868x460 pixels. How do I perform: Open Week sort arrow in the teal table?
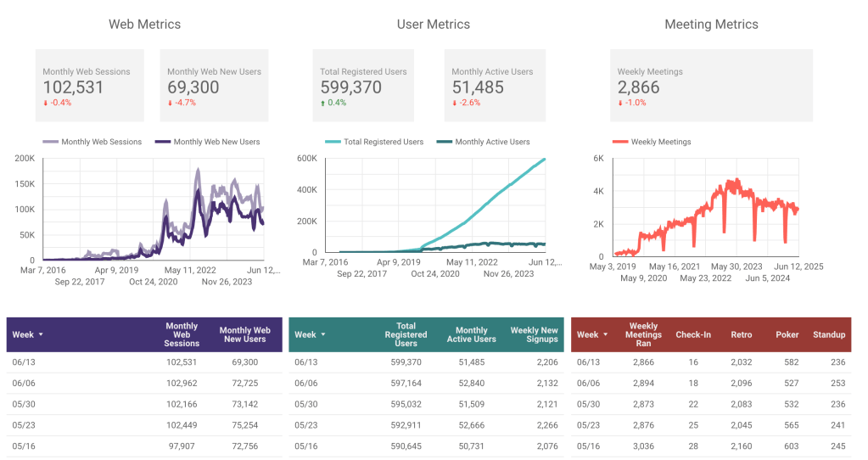pos(322,335)
